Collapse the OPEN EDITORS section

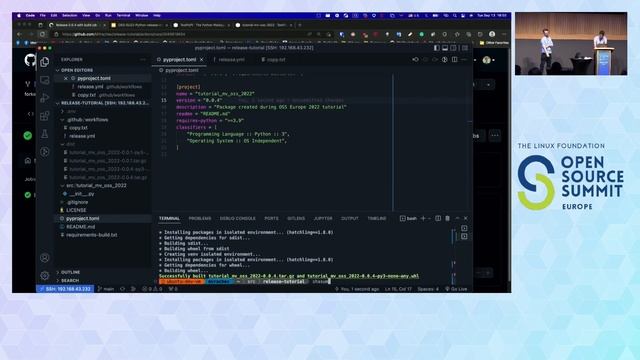click(x=77, y=70)
